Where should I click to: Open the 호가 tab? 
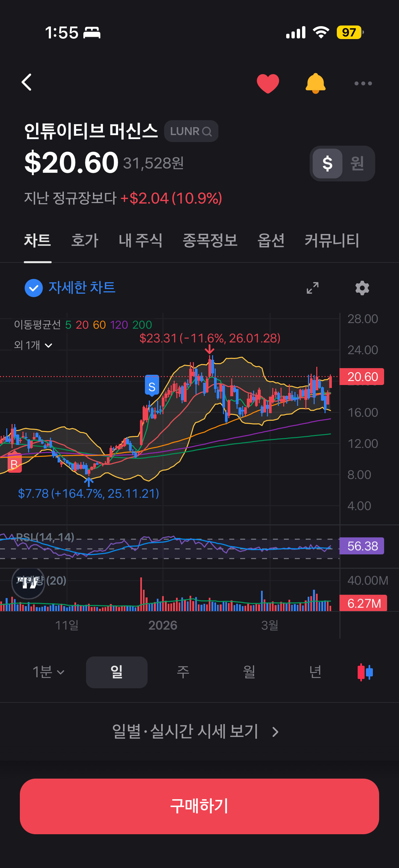pos(84,240)
